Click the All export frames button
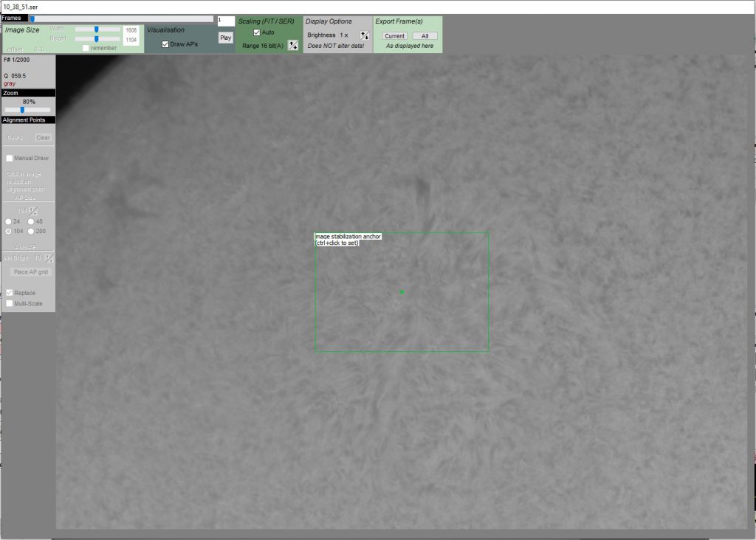The image size is (756, 540). pyautogui.click(x=425, y=36)
